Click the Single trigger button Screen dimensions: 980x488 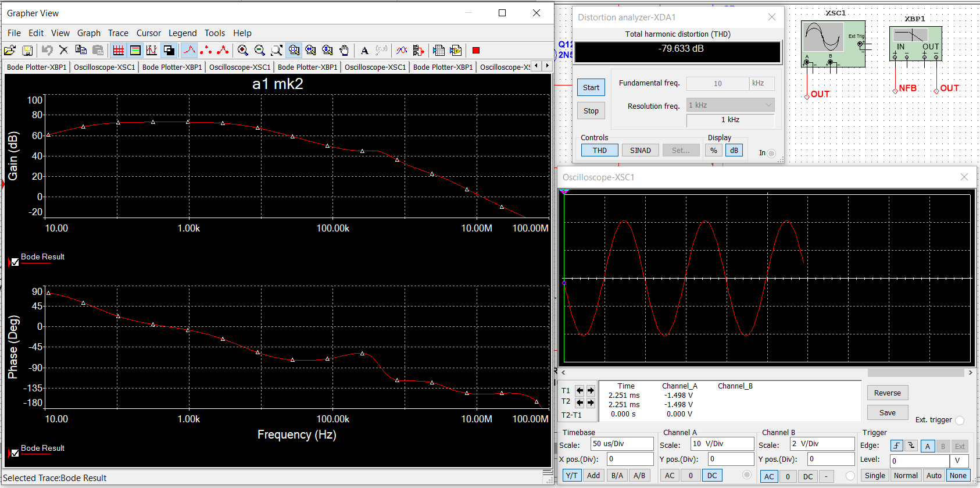point(875,475)
